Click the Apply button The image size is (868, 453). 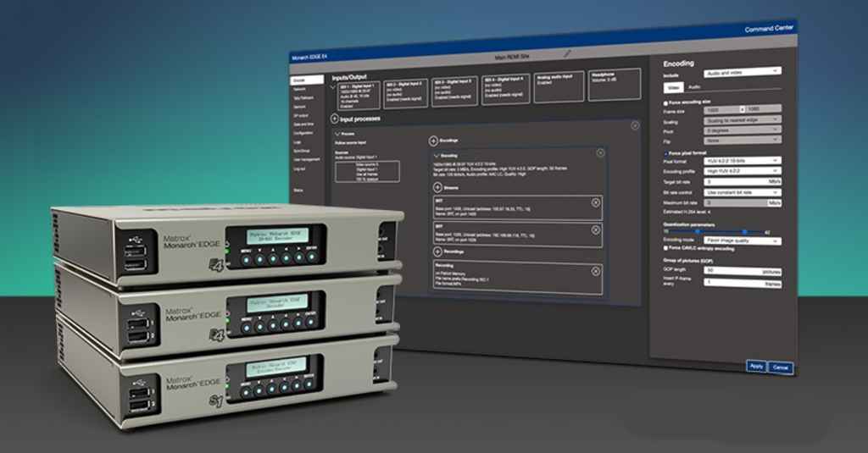tap(756, 366)
